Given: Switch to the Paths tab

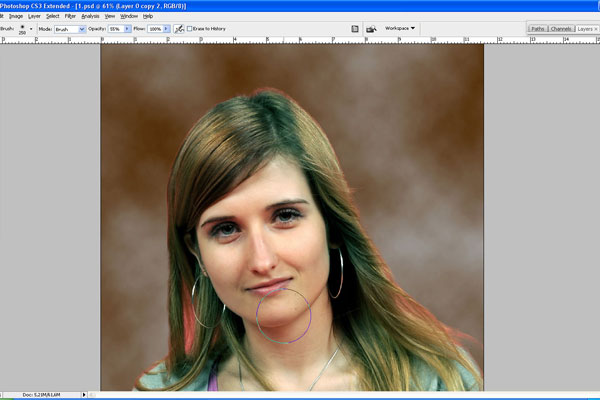Looking at the screenshot, I should [x=538, y=29].
